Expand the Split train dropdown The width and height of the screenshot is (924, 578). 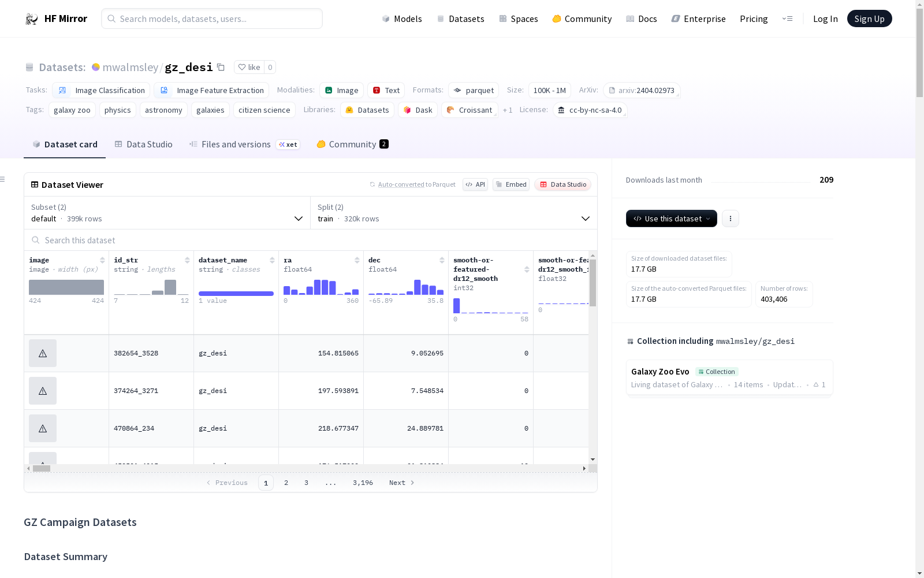click(x=453, y=213)
